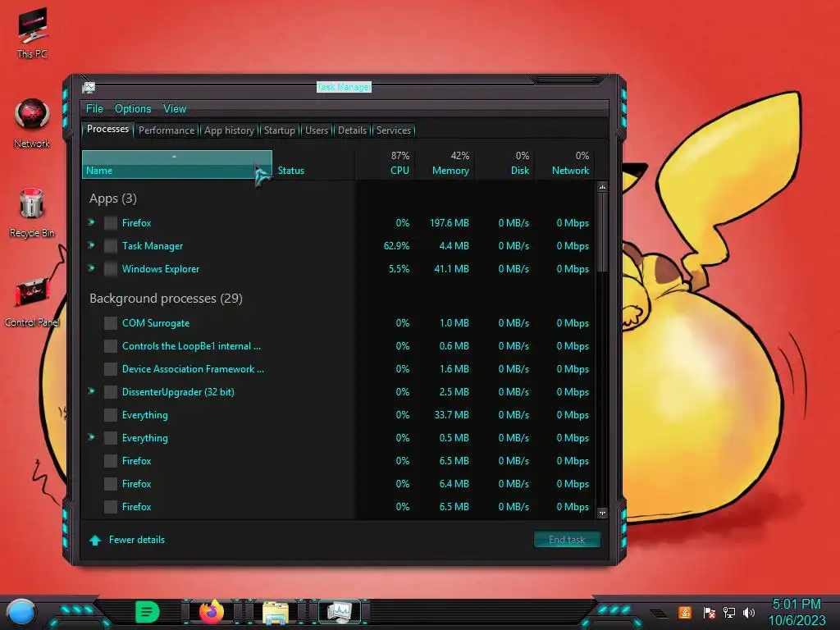The image size is (840, 630).
Task: Click the Fewer details link
Action: click(x=137, y=540)
